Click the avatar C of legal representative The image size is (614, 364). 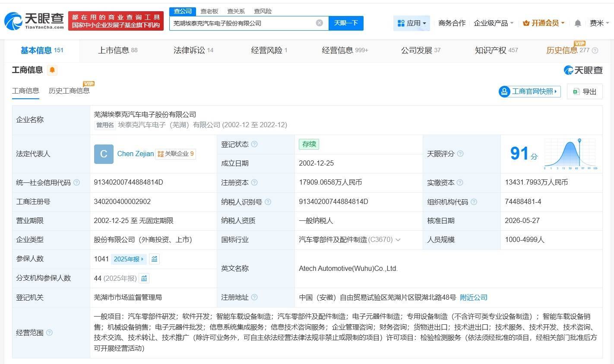click(104, 154)
